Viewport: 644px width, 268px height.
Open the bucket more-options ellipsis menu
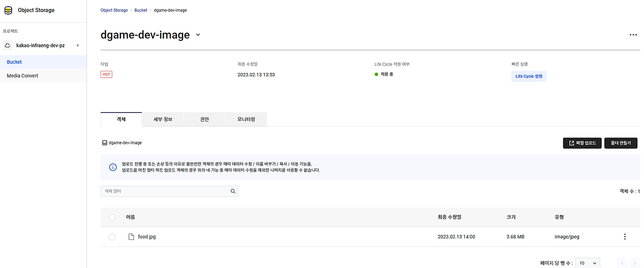633,35
